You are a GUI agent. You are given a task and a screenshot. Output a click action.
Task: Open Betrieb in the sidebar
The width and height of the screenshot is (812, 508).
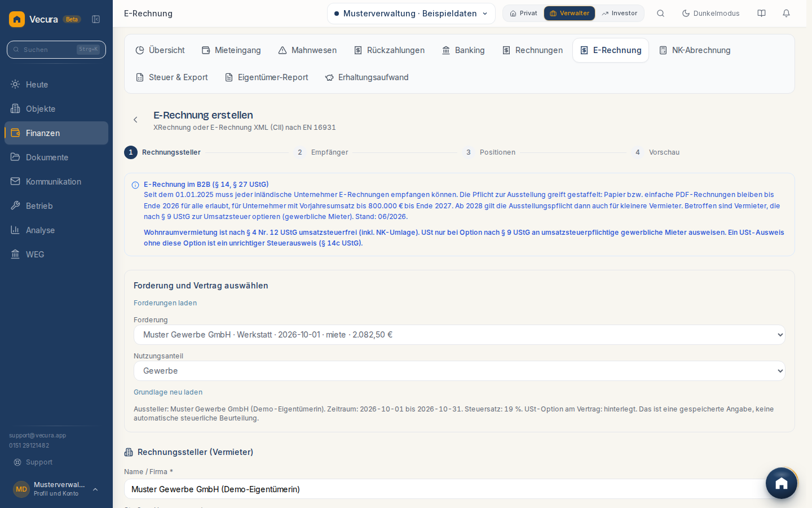56,206
